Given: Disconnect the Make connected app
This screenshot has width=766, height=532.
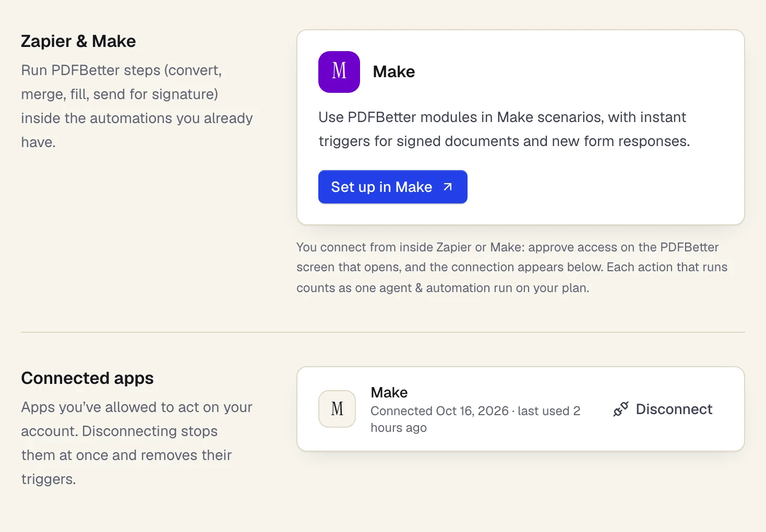Looking at the screenshot, I should pyautogui.click(x=663, y=409).
